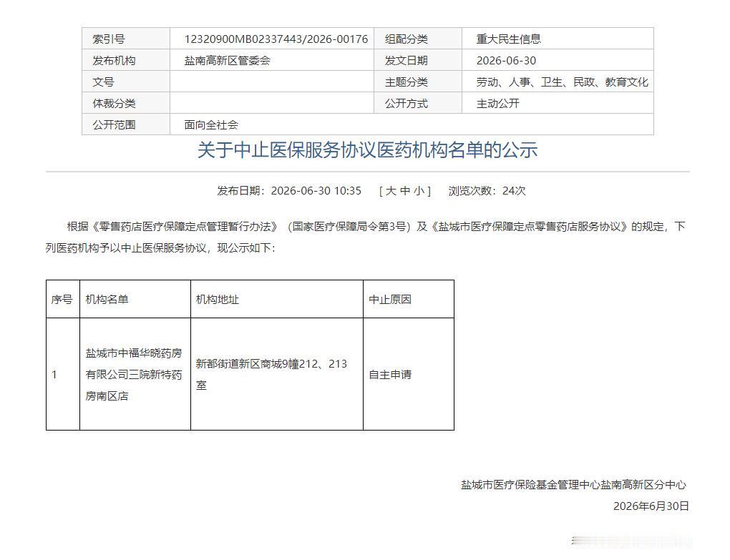Click the category value 重大民生信息
This screenshot has width=730, height=560.
pos(508,39)
